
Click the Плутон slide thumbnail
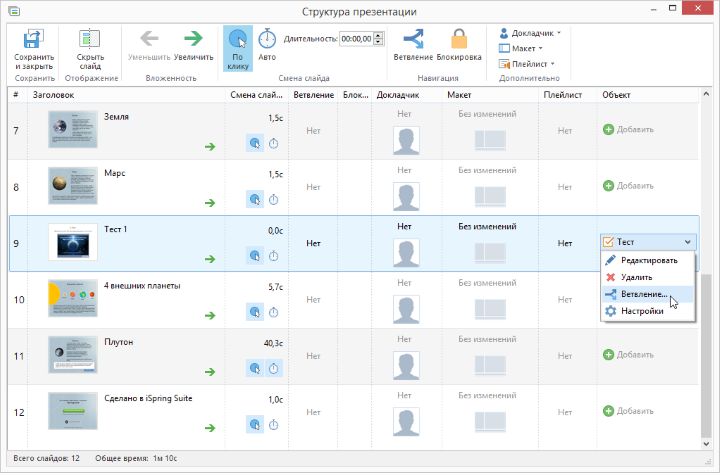(x=73, y=355)
